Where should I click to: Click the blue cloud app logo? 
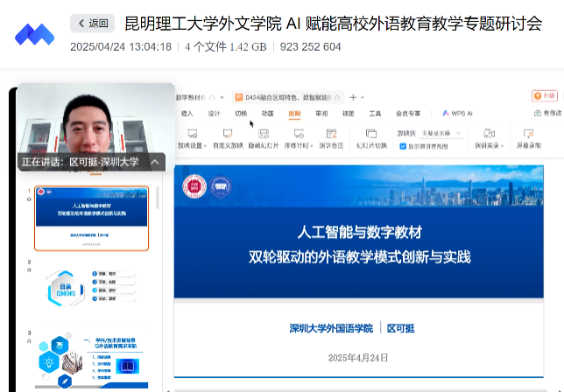pos(34,35)
